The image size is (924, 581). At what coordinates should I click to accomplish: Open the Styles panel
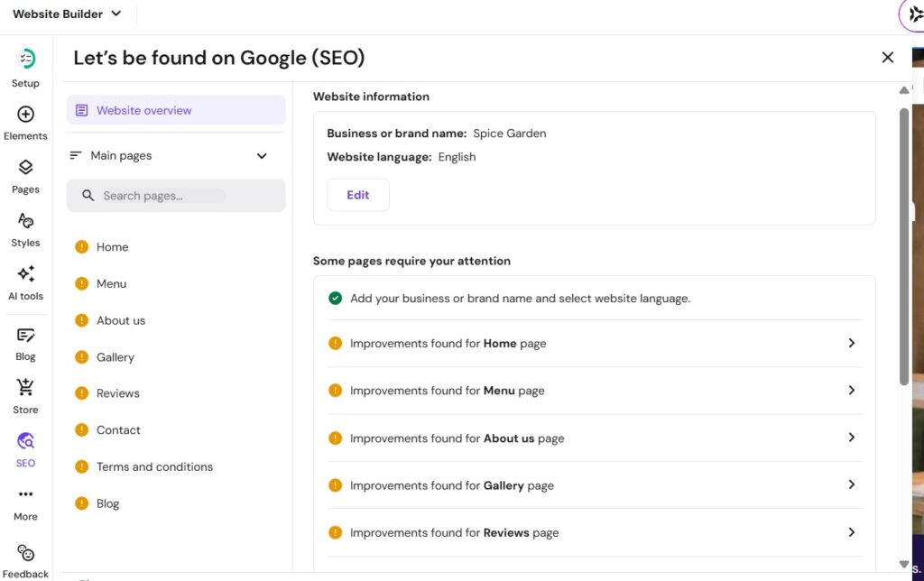tap(24, 226)
